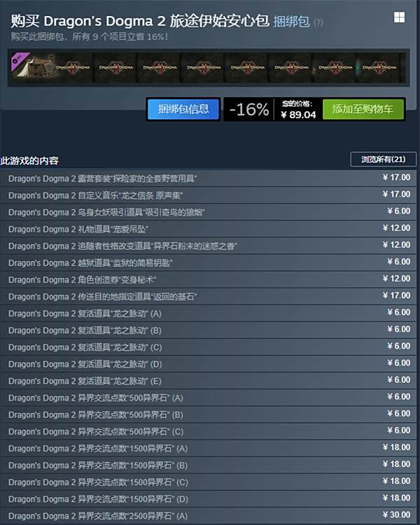This screenshot has height=525, width=420.
Task: Open the 角色创造券 变身秘术 DLC row
Action: (x=208, y=279)
